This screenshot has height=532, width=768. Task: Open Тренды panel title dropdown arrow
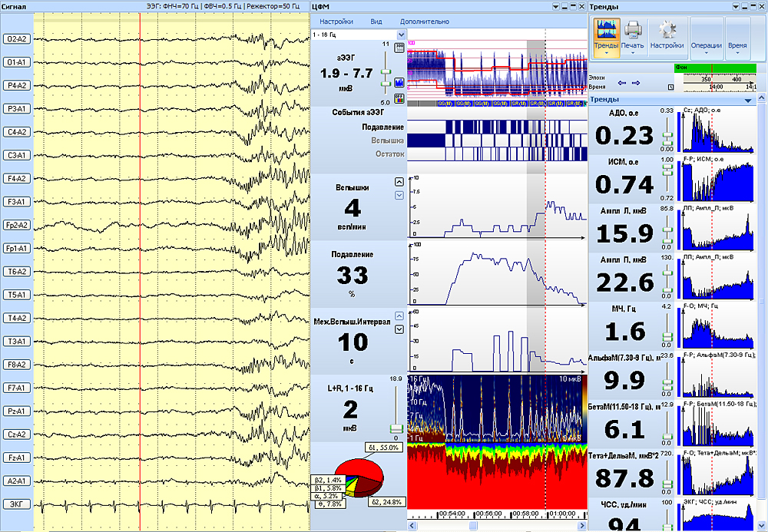click(736, 7)
